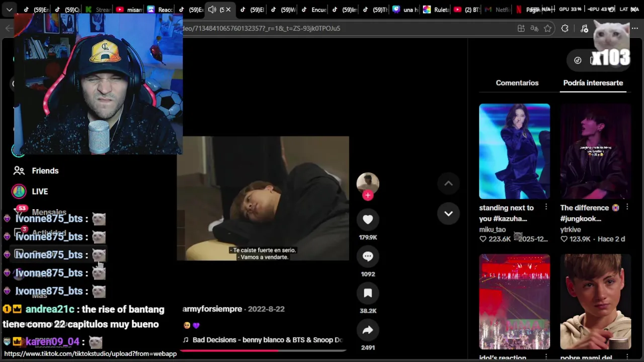Go to the previous video
This screenshot has width=644, height=362.
(448, 184)
